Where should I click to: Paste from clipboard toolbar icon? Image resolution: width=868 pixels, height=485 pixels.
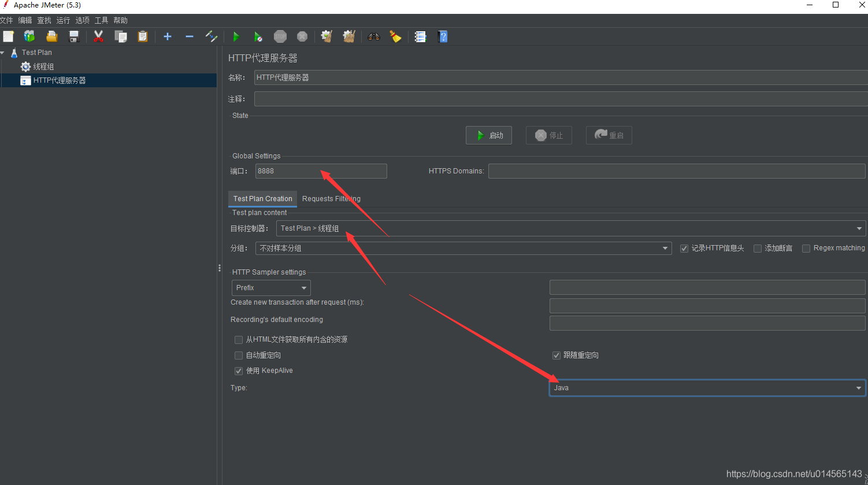coord(143,36)
